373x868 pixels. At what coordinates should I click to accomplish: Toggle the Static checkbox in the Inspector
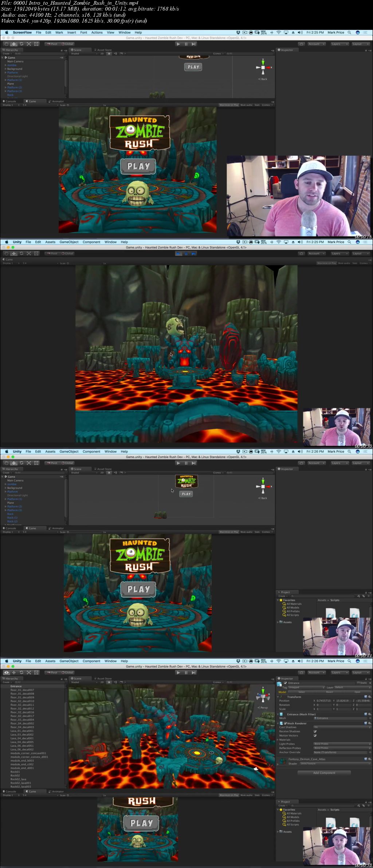358,683
